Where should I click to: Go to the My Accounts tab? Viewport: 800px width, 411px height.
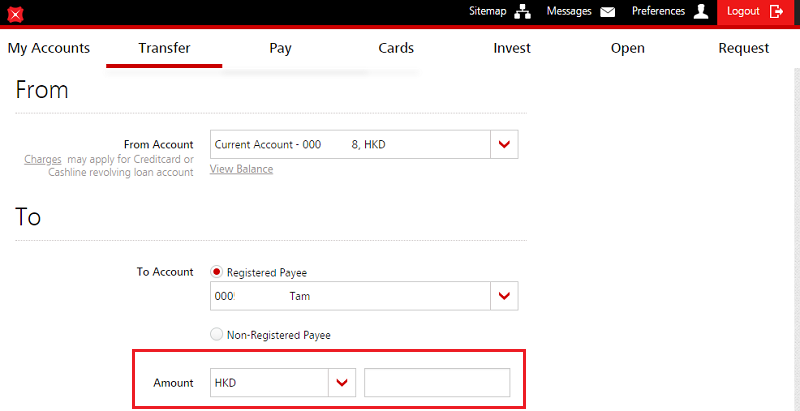[48, 48]
